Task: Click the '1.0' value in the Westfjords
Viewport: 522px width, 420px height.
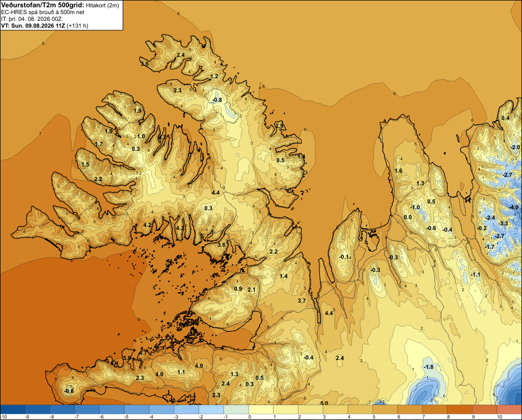Action: tap(141, 136)
